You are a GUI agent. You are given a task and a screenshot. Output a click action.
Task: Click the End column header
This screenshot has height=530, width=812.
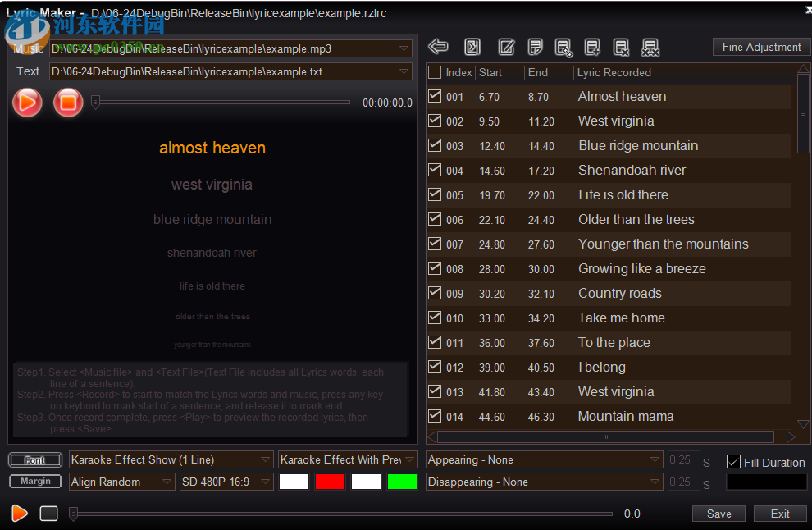[537, 72]
